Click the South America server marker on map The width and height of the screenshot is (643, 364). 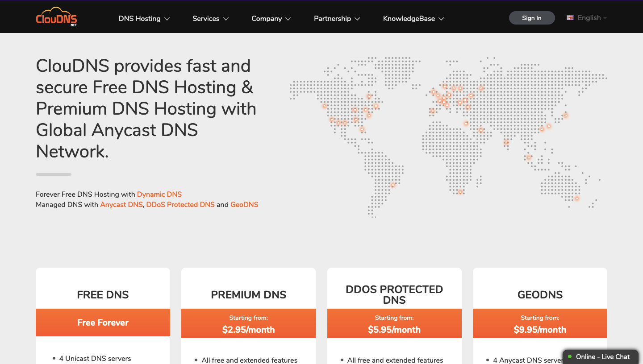[393, 185]
